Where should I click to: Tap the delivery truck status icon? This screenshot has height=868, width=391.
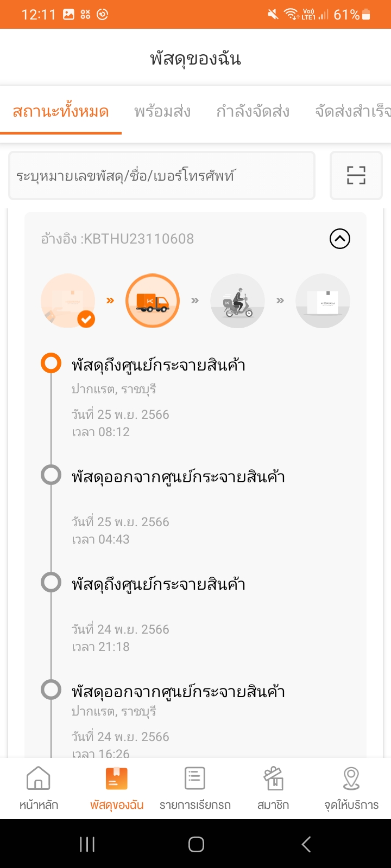coord(153,301)
